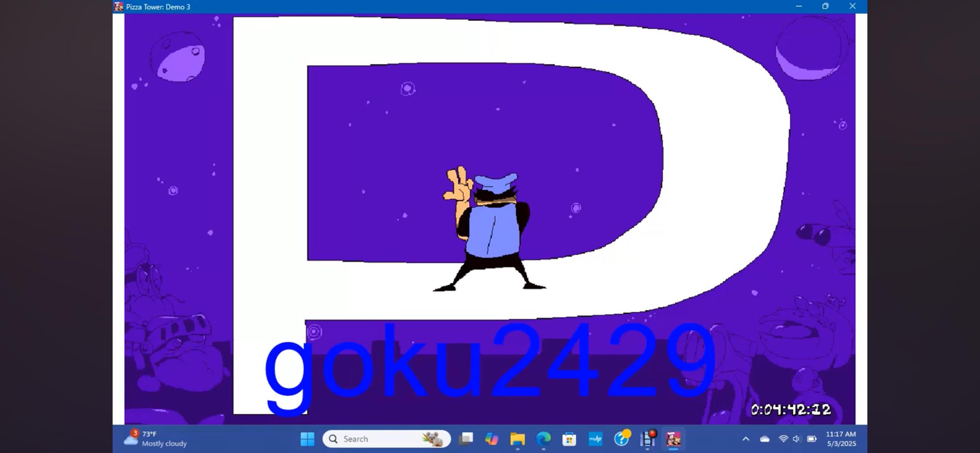Open Microsoft Store from the taskbar
The image size is (980, 453).
coord(569,439)
